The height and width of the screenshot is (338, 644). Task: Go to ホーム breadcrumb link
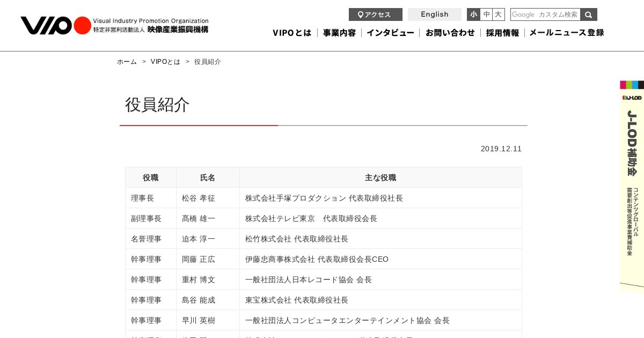click(x=127, y=62)
